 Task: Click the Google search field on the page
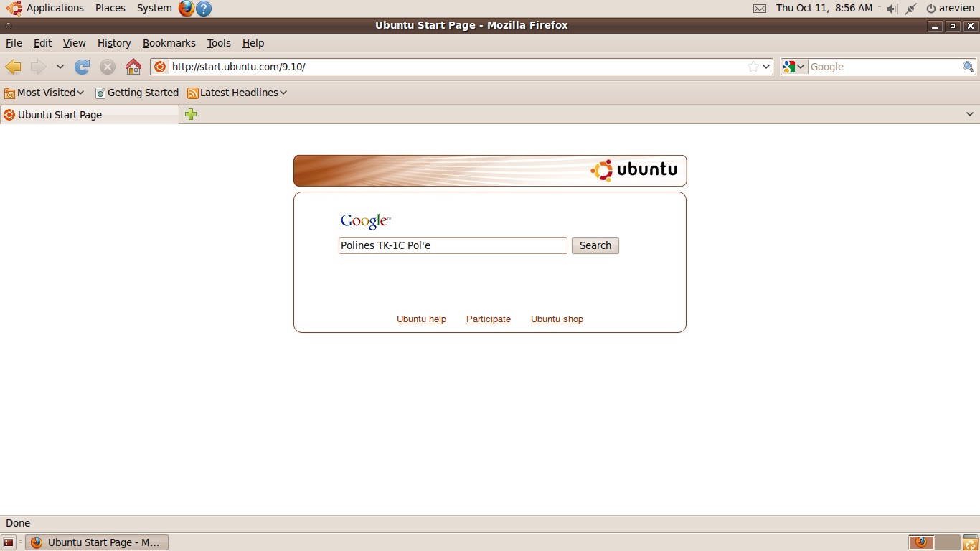click(x=453, y=245)
